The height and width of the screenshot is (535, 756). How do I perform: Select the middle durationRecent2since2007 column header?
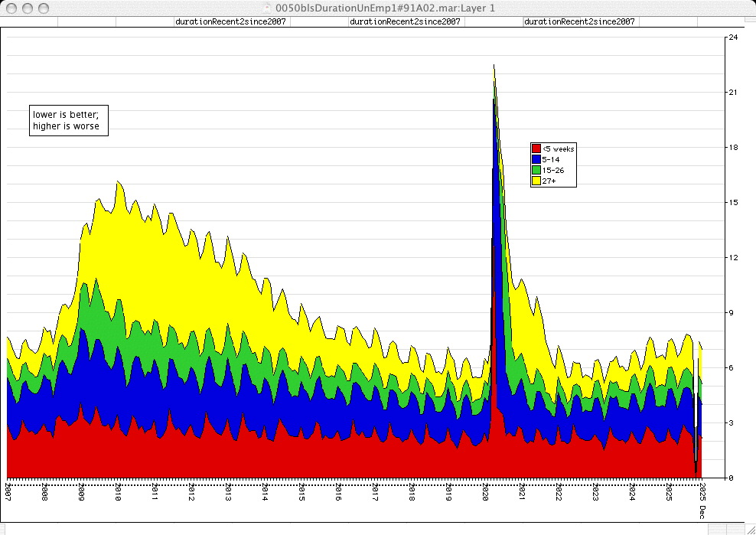[x=405, y=22]
